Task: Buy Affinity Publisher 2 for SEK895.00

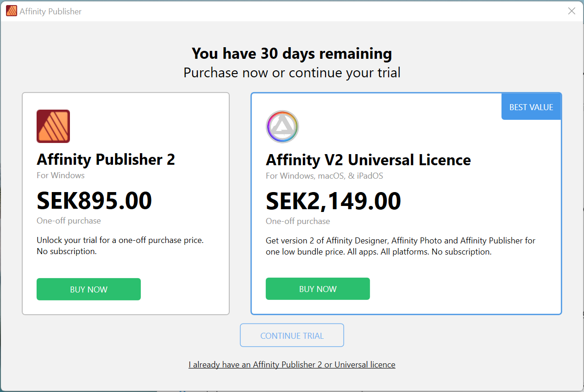Action: [88, 289]
